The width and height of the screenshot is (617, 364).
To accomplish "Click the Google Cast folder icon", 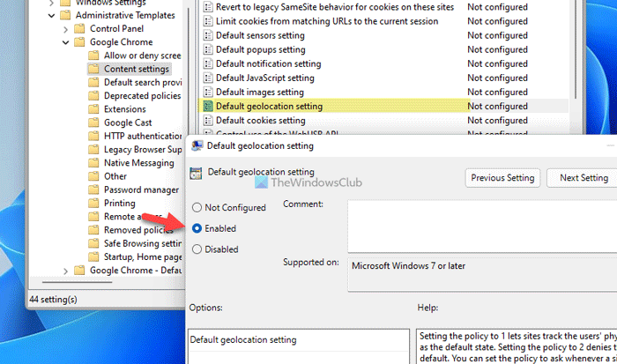I will [93, 123].
